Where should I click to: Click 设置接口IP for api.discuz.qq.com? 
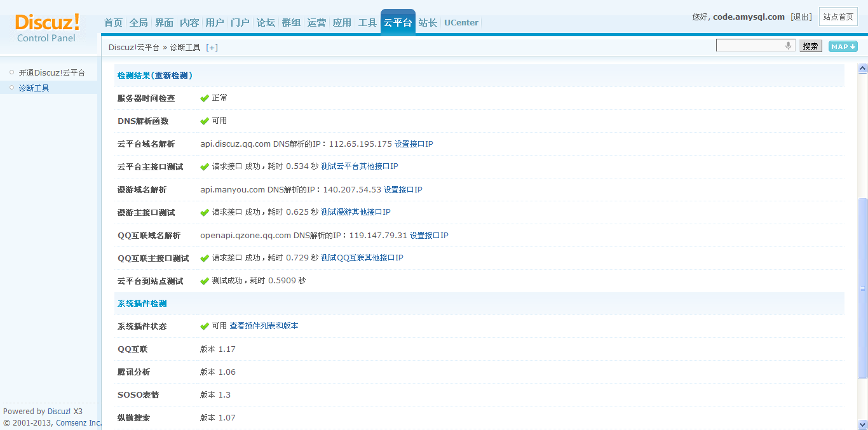[414, 144]
